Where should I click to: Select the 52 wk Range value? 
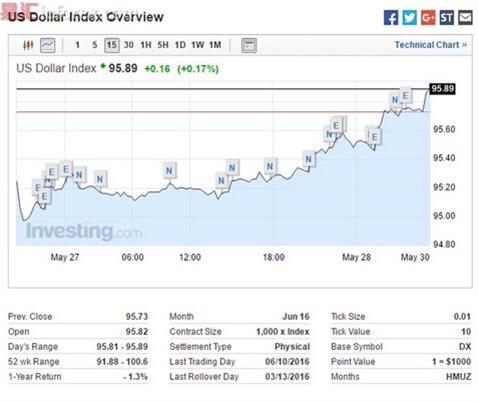(x=122, y=362)
